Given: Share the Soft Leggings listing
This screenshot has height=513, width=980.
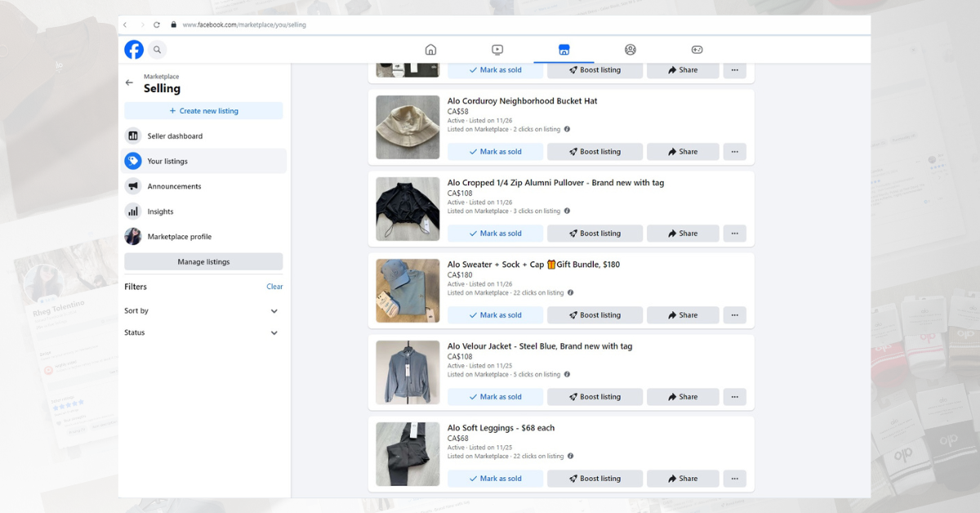Looking at the screenshot, I should [683, 479].
